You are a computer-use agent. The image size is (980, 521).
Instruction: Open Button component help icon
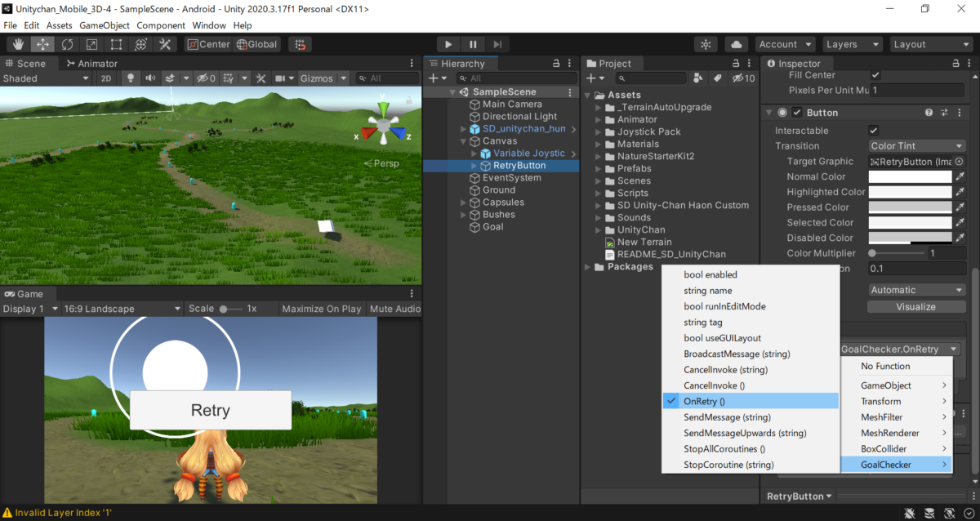pos(929,113)
